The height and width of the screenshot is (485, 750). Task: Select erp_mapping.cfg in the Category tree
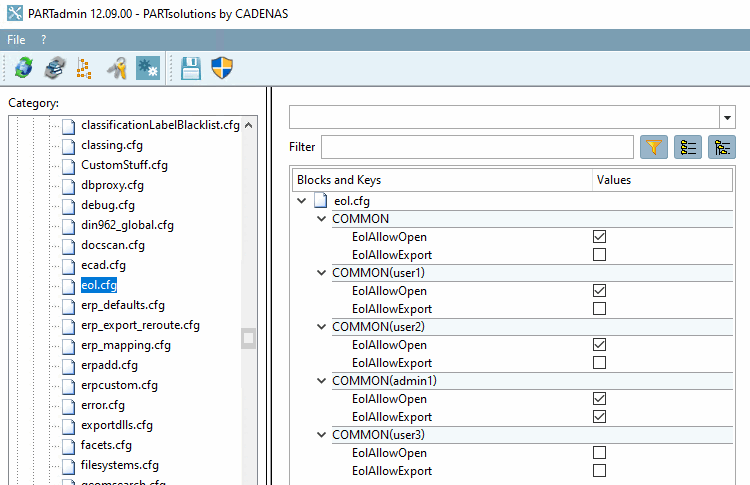click(126, 345)
